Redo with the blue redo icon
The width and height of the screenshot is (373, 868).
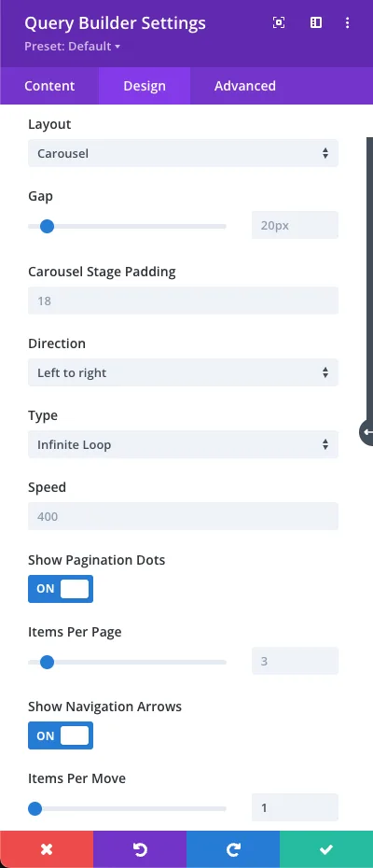tap(233, 849)
